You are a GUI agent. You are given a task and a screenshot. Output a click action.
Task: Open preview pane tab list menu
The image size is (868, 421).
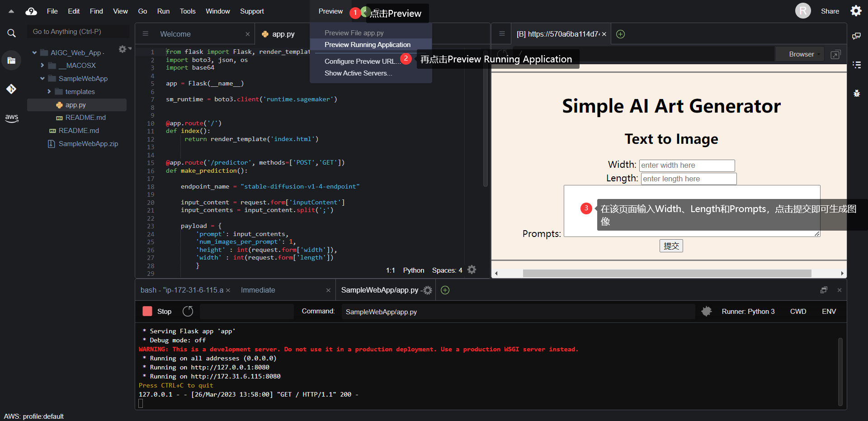click(x=502, y=34)
